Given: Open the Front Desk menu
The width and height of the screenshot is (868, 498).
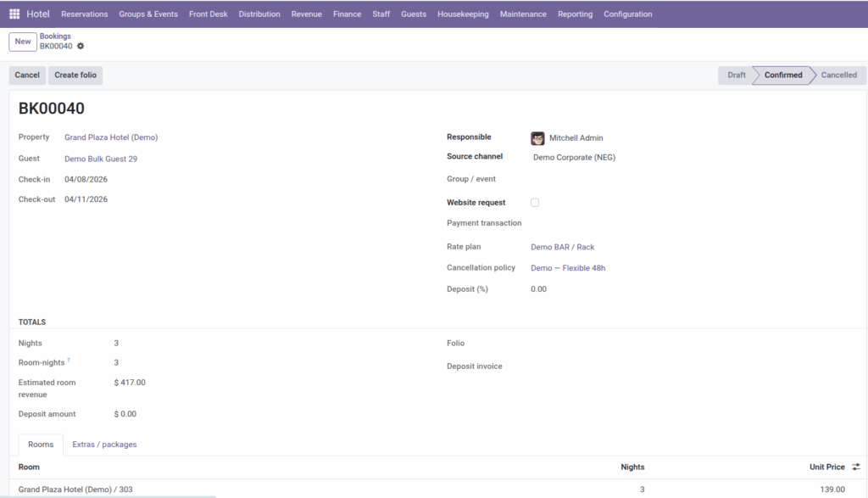Looking at the screenshot, I should (209, 14).
